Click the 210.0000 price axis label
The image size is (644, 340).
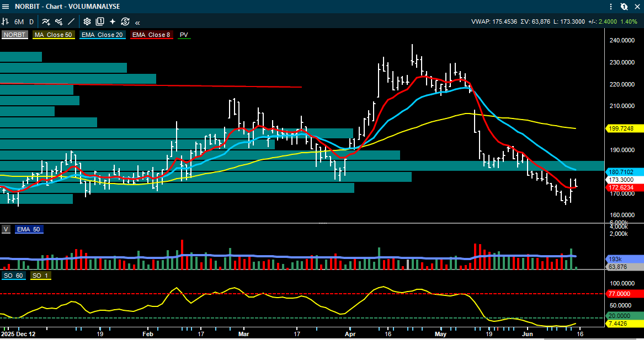pyautogui.click(x=622, y=106)
